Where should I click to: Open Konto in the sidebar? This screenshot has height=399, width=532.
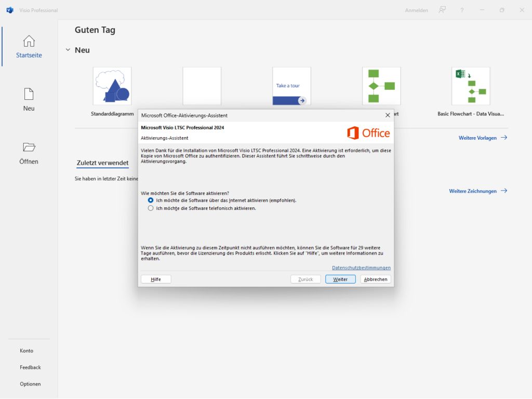pyautogui.click(x=26, y=351)
